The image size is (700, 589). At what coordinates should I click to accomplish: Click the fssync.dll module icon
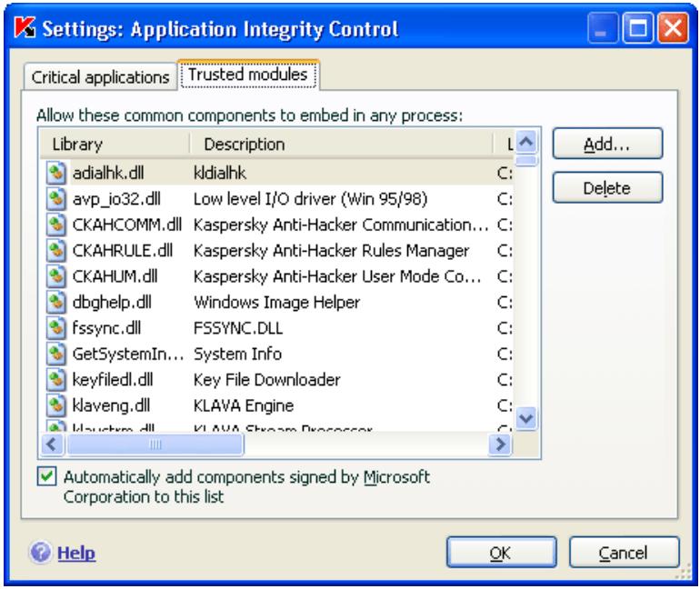pos(55,328)
